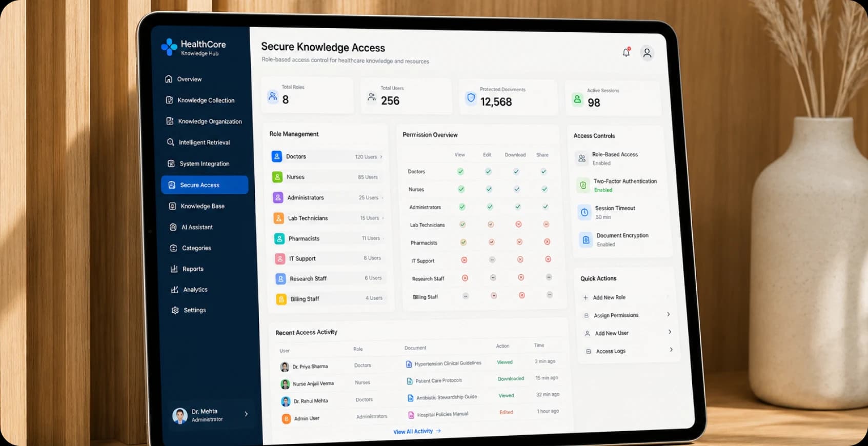
Task: Click the Hypertension Clinical Guidelines document icon
Action: click(x=409, y=364)
